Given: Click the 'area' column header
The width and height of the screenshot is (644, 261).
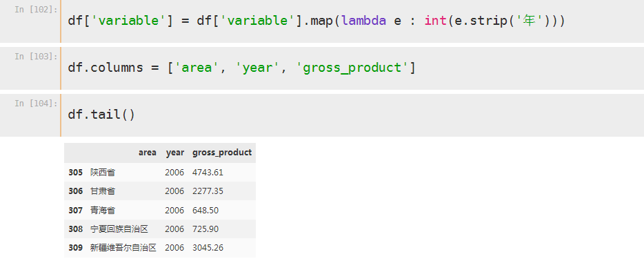Looking at the screenshot, I should point(148,153).
